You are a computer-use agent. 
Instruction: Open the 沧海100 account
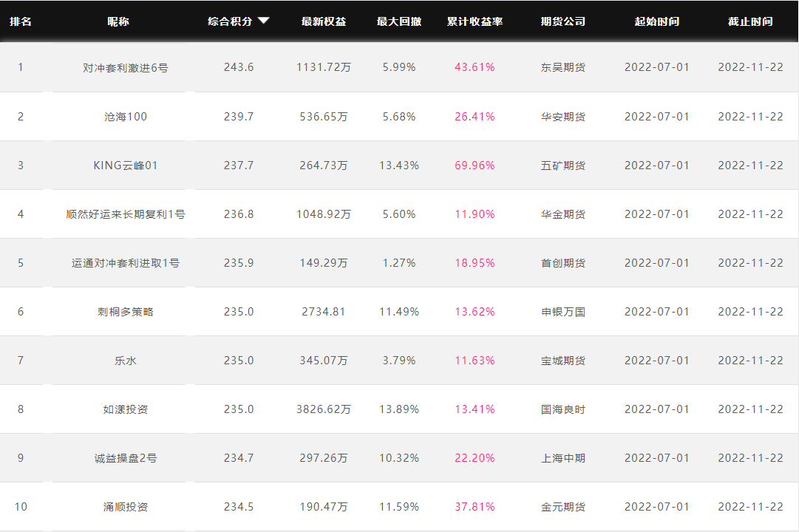point(126,117)
